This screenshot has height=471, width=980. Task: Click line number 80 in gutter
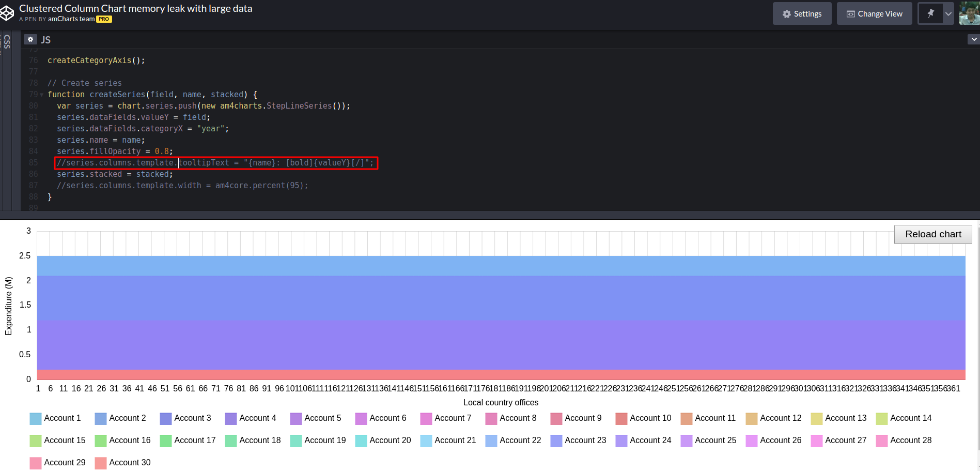click(x=34, y=106)
